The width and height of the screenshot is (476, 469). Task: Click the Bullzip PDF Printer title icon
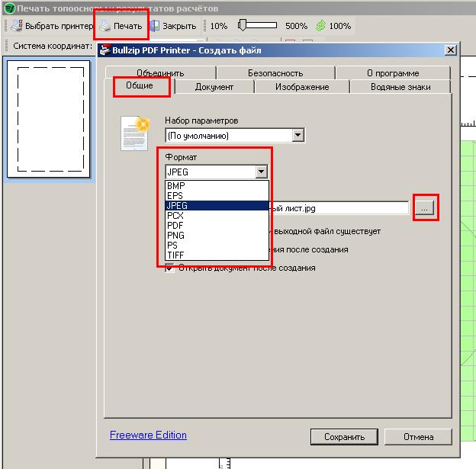107,50
